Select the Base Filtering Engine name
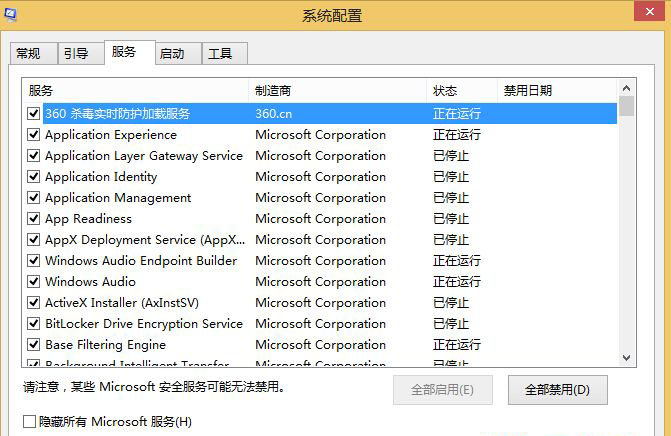This screenshot has height=436, width=671. pos(106,344)
